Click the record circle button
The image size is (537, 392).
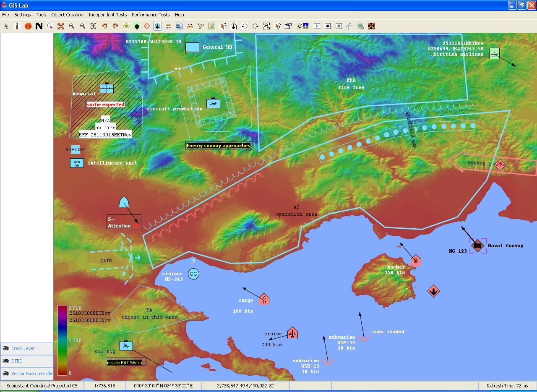click(x=328, y=26)
